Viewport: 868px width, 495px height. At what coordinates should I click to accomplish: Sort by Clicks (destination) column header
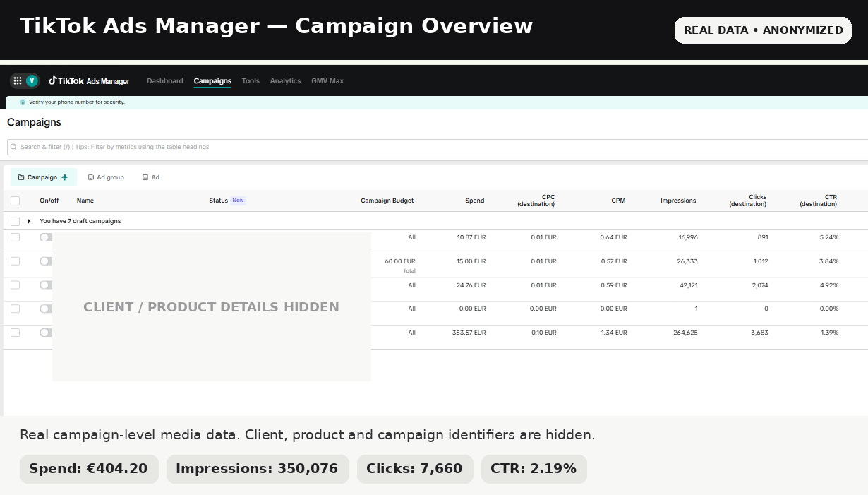(748, 201)
